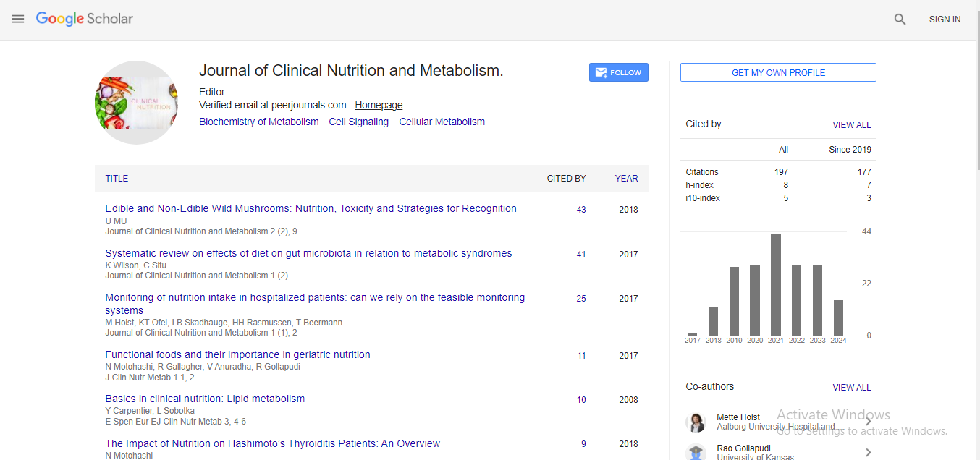Open co-author Rao Gollapudi profile
The image size is (980, 460).
[x=743, y=448]
